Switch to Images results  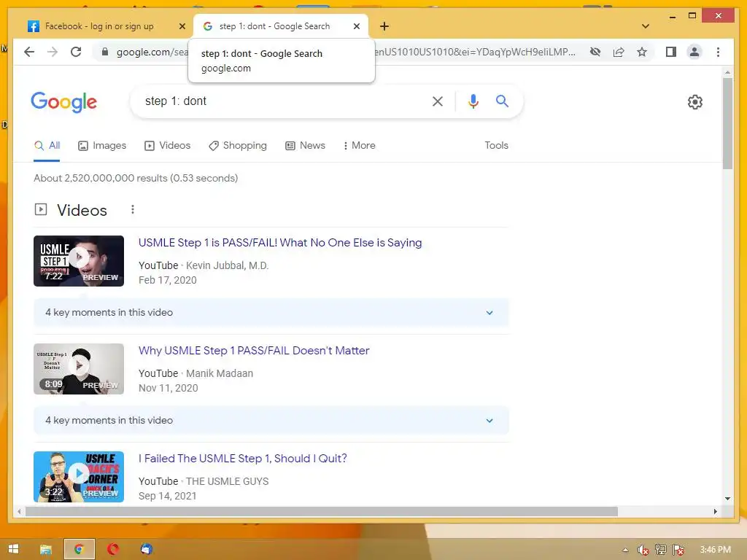pyautogui.click(x=102, y=146)
